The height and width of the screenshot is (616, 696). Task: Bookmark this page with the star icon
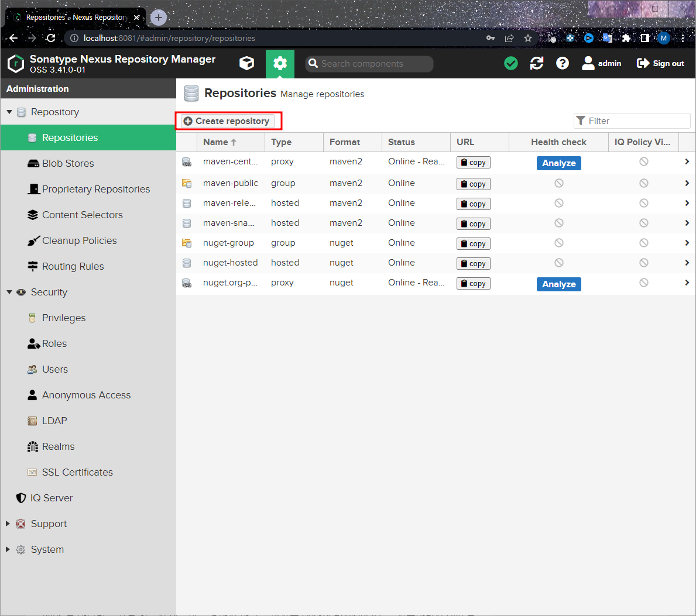point(528,38)
